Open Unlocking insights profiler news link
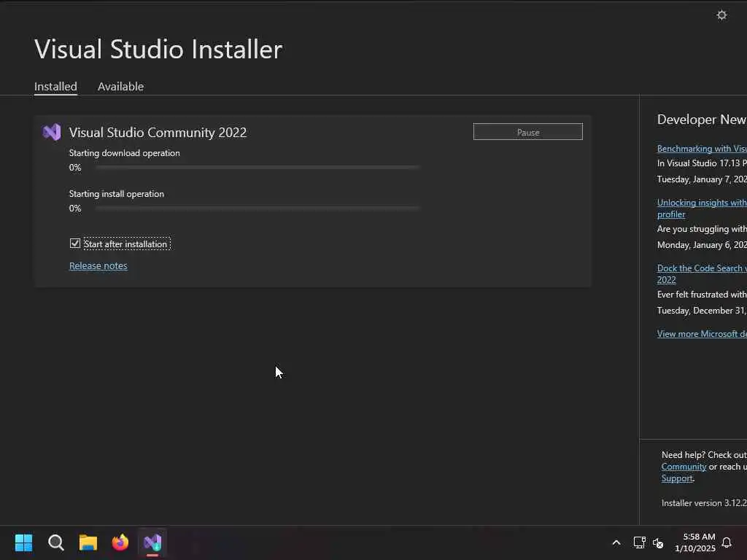 click(702, 208)
